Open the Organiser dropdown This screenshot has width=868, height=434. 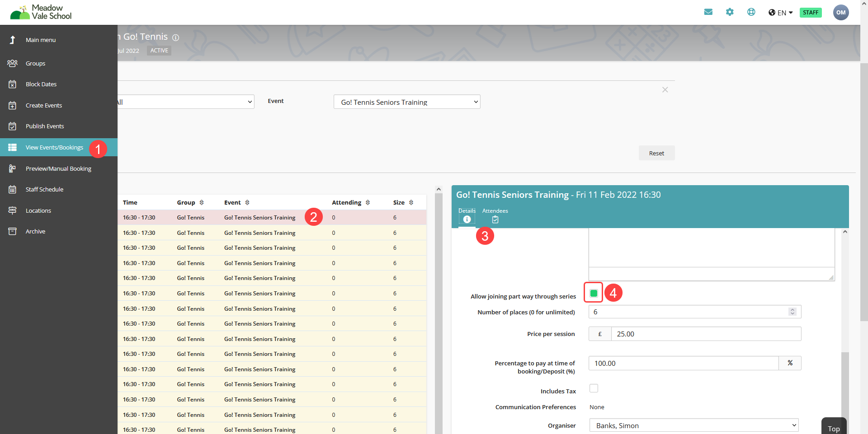[693, 425]
